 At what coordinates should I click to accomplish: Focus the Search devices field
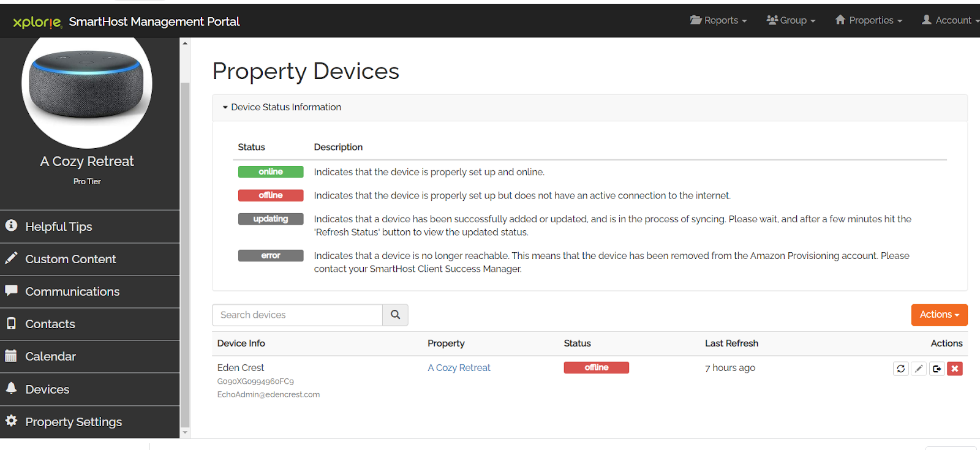(297, 315)
